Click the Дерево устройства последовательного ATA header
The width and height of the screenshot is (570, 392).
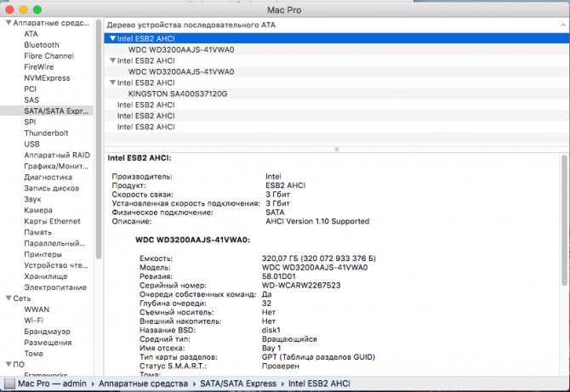pos(191,25)
